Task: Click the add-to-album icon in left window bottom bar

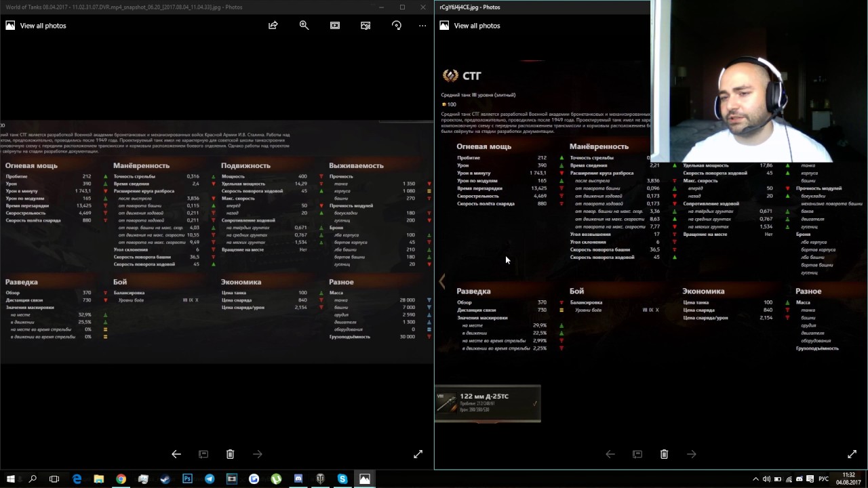Action: 203,454
